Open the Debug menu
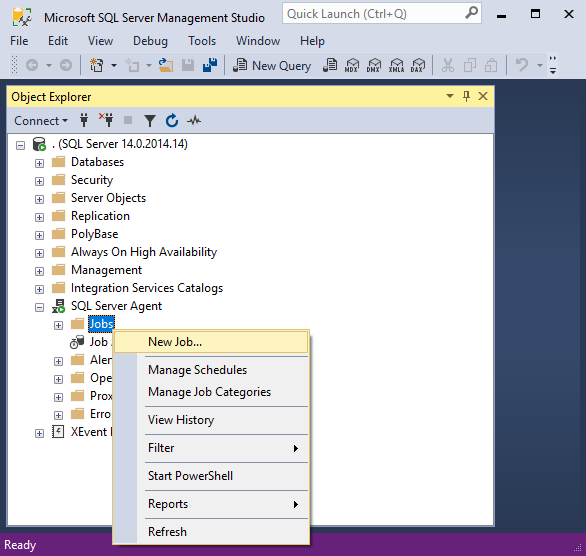 click(150, 41)
